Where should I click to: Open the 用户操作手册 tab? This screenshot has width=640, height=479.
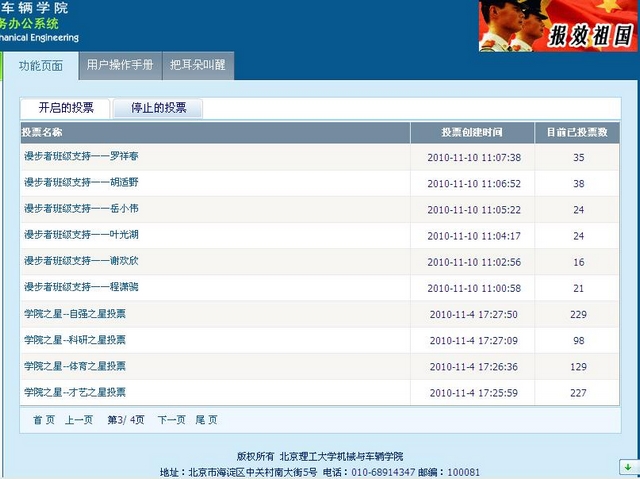point(119,66)
